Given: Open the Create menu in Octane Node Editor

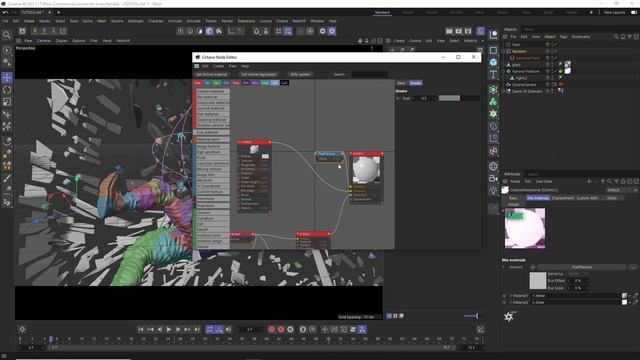Looking at the screenshot, I should (218, 66).
